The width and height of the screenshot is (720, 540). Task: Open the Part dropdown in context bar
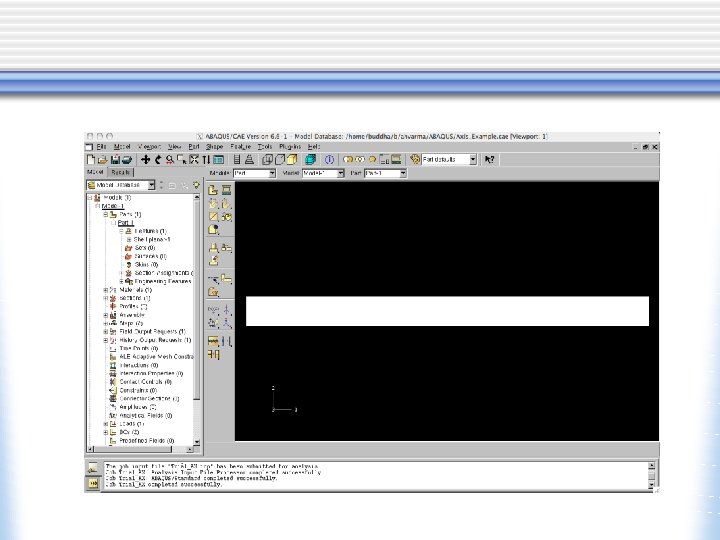(x=385, y=173)
